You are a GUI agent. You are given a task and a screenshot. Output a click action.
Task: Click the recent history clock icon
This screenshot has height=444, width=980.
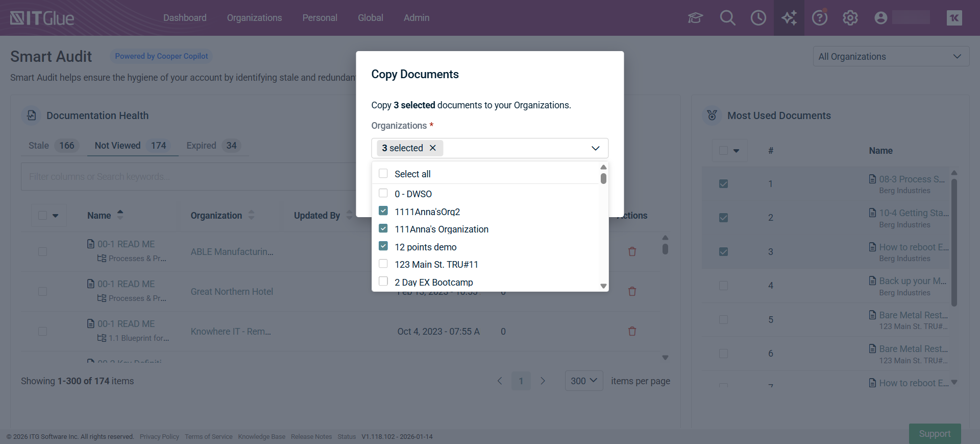coord(758,18)
